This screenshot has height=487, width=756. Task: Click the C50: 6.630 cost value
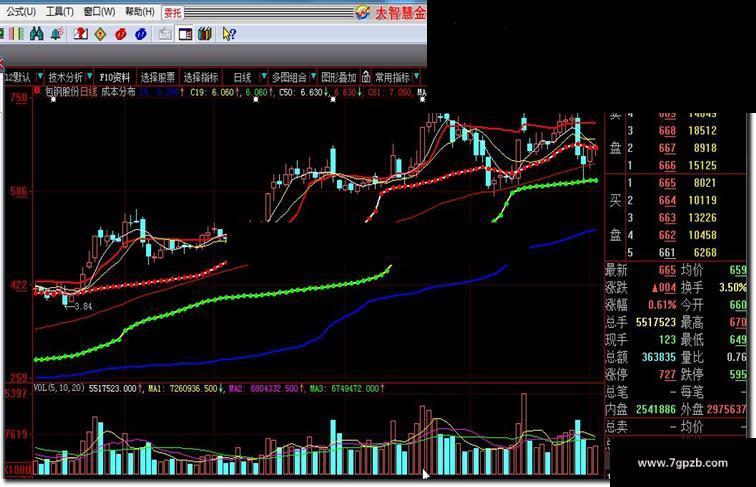301,92
